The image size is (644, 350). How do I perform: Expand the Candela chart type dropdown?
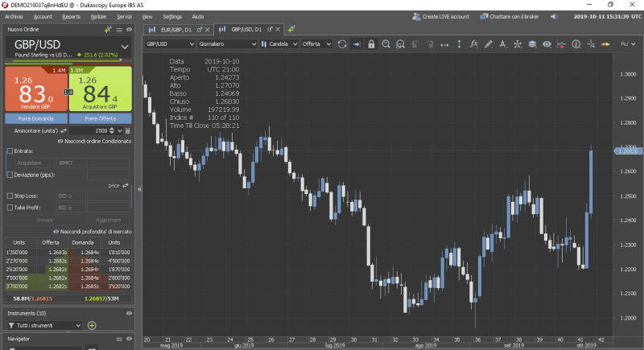tap(283, 44)
